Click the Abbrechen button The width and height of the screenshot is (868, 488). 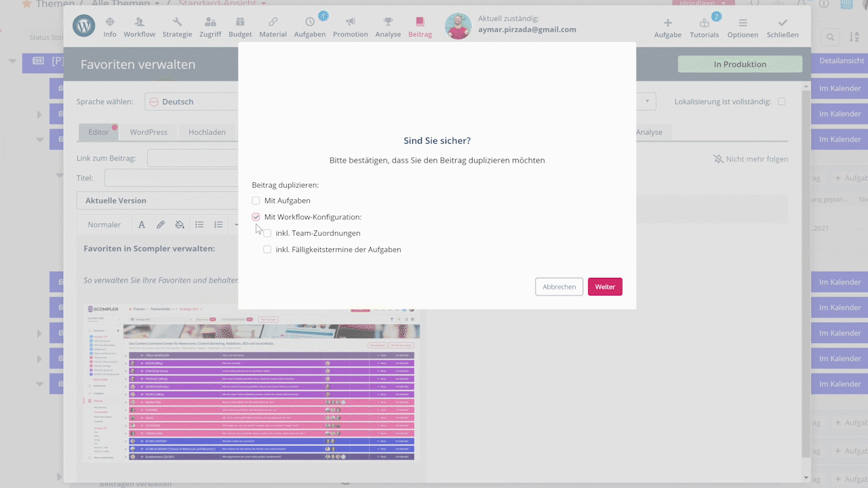(x=559, y=287)
